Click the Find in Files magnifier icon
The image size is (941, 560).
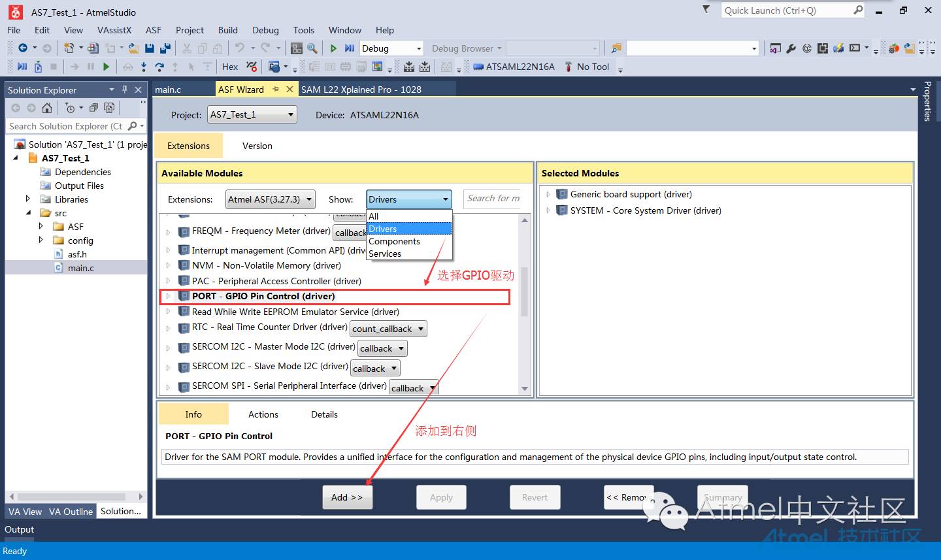click(312, 48)
